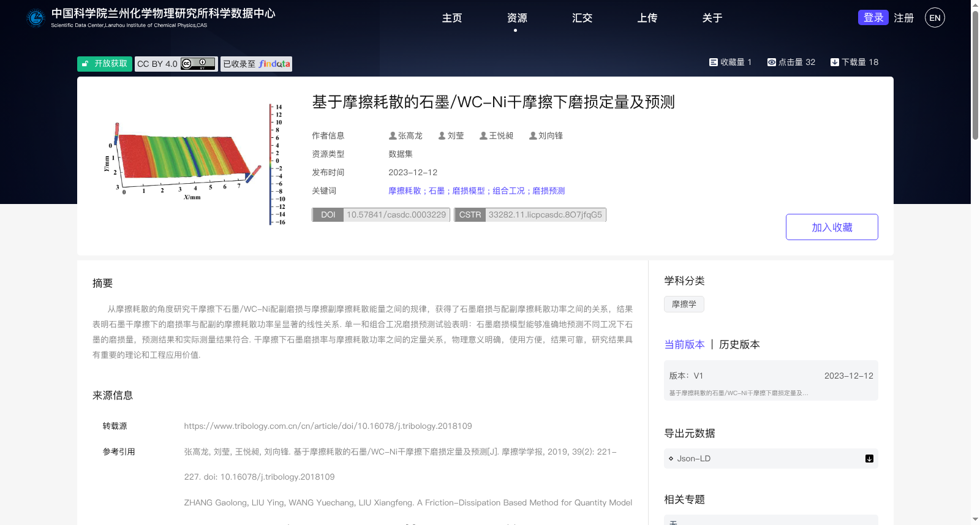980x525 pixels.
Task: Click the 摩擦学 subject tag
Action: point(684,304)
